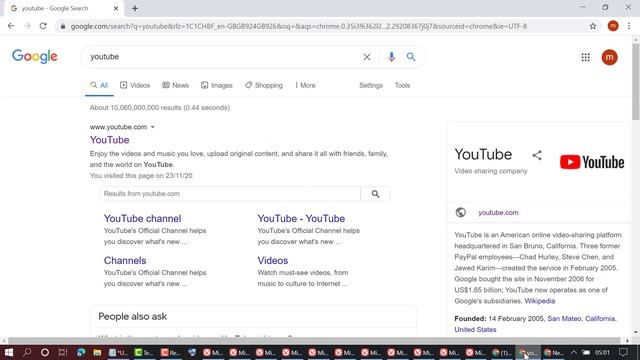Open the Google account avatar on the page

(609, 57)
